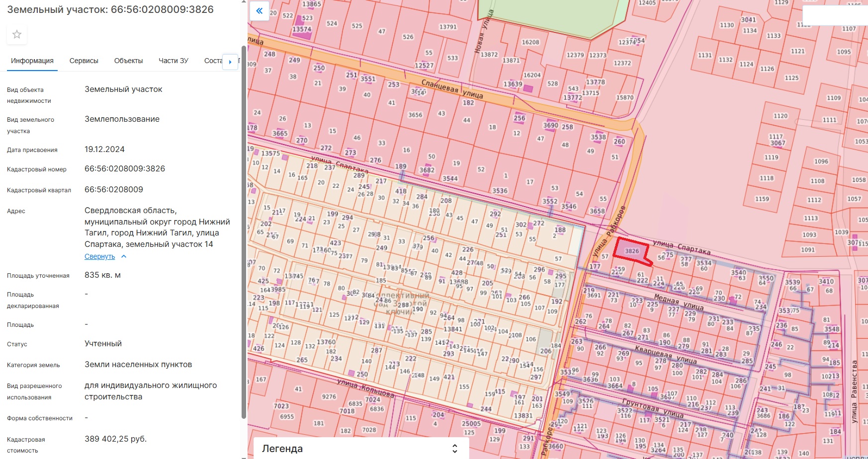Add the parcel to favorites with the star
This screenshot has width=868, height=459.
pos(17,34)
